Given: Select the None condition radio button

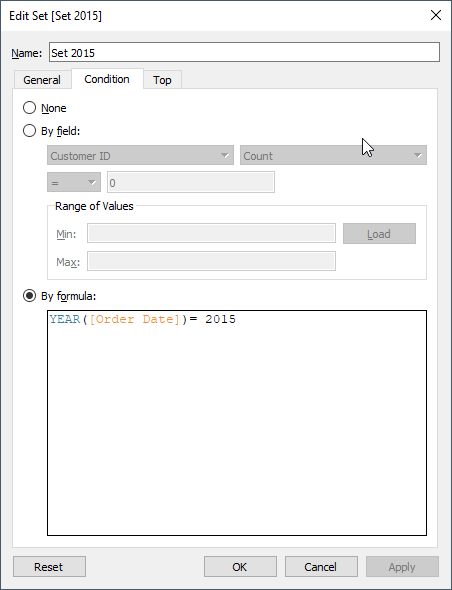Looking at the screenshot, I should [29, 108].
